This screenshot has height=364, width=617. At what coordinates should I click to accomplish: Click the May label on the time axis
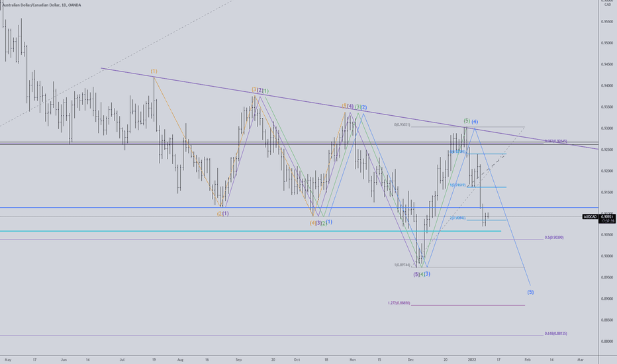pos(8,359)
